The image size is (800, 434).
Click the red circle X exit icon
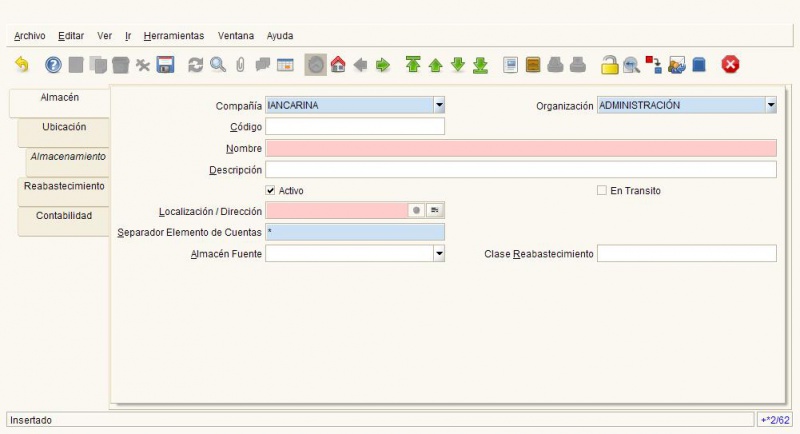pyautogui.click(x=731, y=65)
